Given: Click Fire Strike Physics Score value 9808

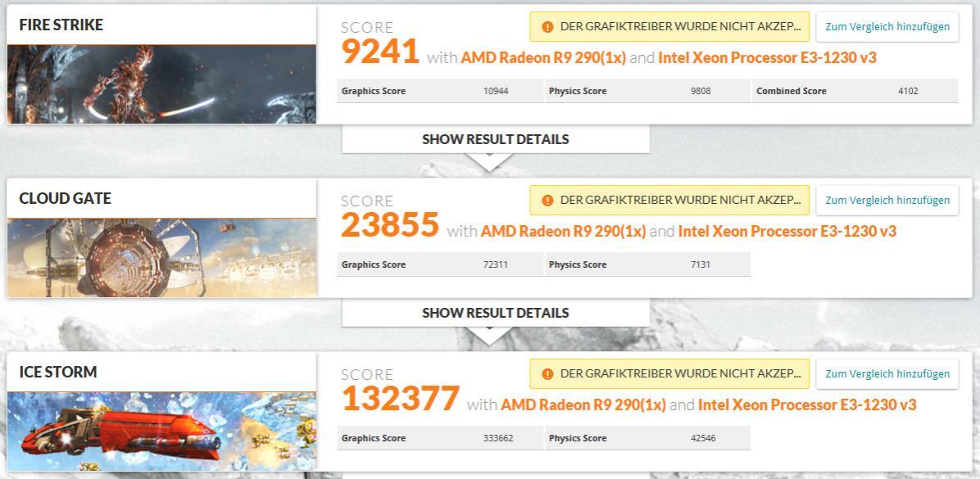Looking at the screenshot, I should click(701, 91).
